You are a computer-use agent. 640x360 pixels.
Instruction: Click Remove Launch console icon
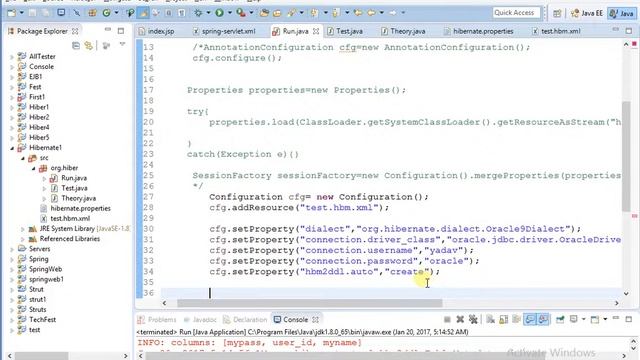pyautogui.click(x=460, y=319)
